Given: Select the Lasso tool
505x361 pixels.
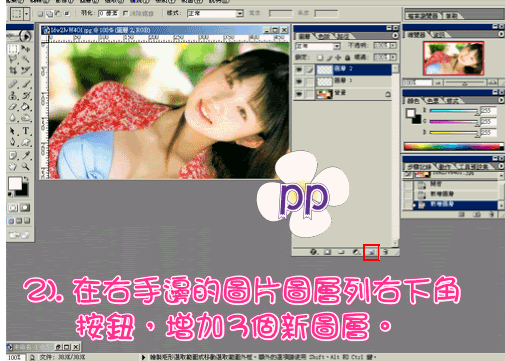Looking at the screenshot, I should pyautogui.click(x=13, y=60).
